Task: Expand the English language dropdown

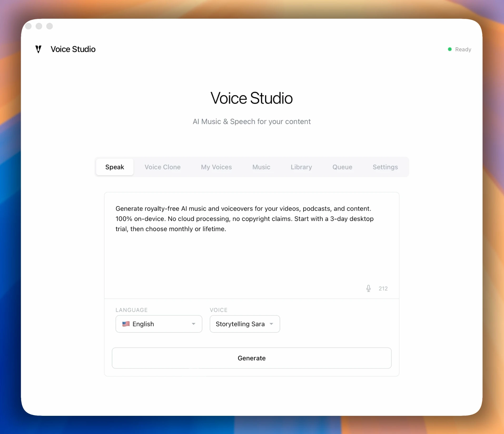Action: tap(159, 324)
